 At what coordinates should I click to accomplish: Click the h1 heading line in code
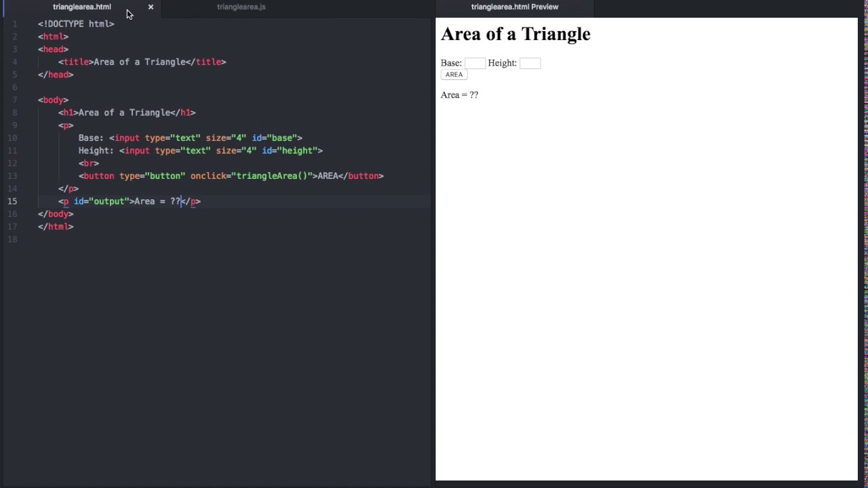(127, 113)
